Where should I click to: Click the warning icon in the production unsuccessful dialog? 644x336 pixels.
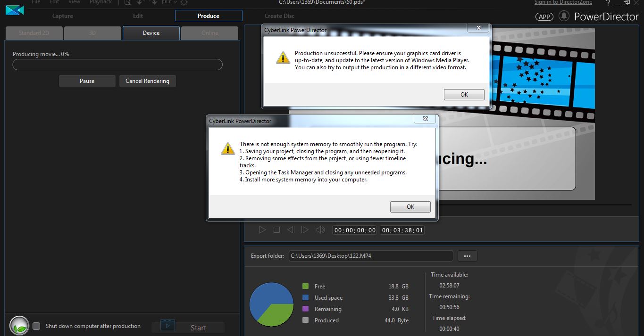coord(283,57)
